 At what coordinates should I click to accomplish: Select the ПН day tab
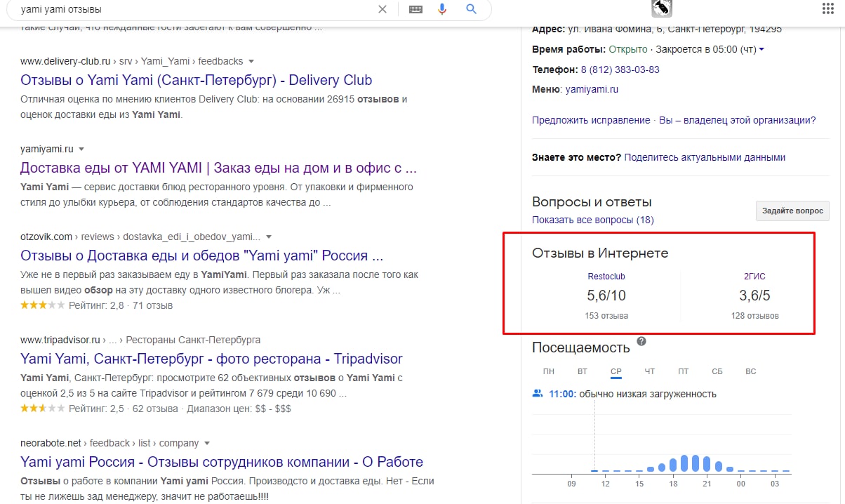(x=549, y=371)
